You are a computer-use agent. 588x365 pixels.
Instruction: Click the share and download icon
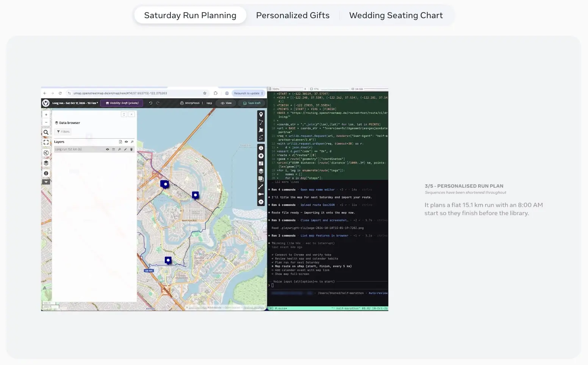46,153
